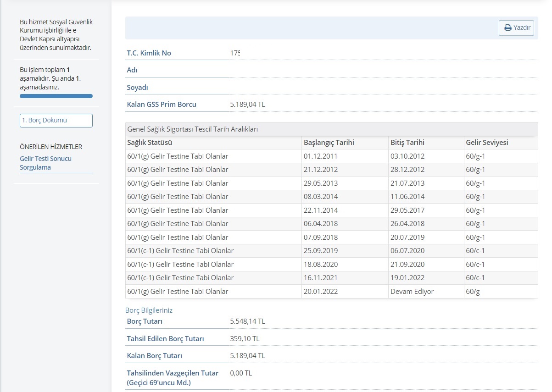Click the end date 28.12.2012
Viewport: 552px width, 392px height.
407,170
